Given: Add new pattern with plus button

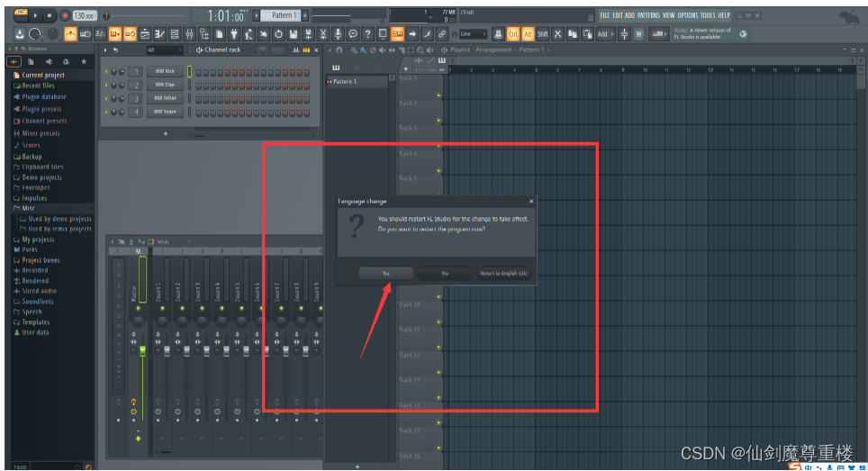Looking at the screenshot, I should [x=305, y=15].
